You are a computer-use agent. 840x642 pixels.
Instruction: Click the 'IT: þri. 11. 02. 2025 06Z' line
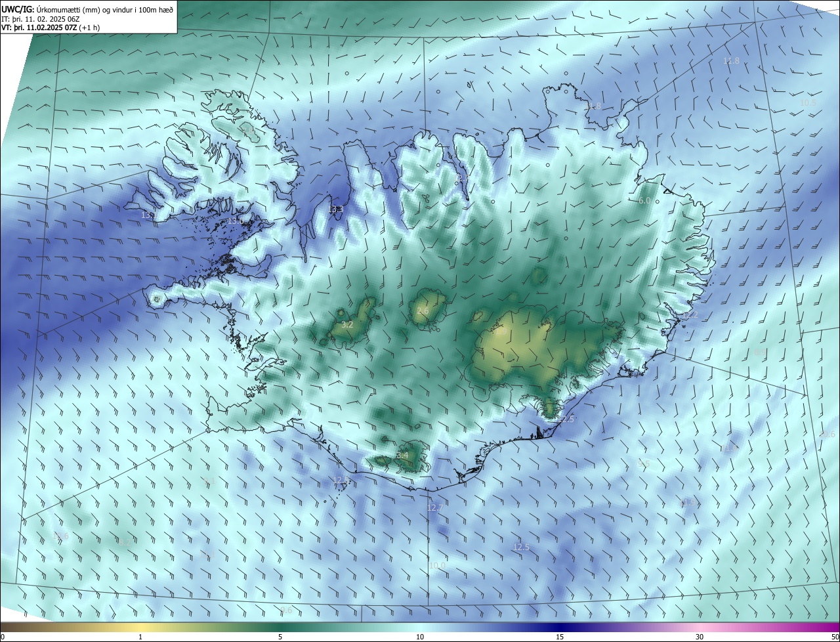41,19
